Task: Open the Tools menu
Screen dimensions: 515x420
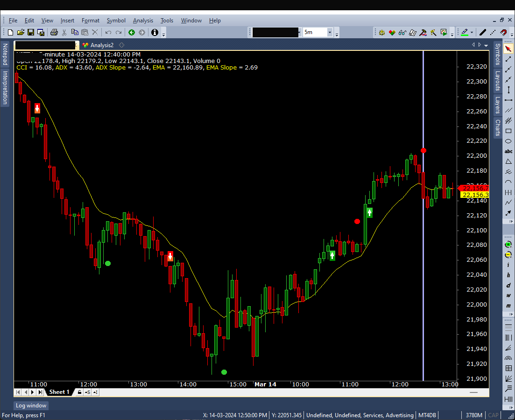Action: pyautogui.click(x=167, y=21)
